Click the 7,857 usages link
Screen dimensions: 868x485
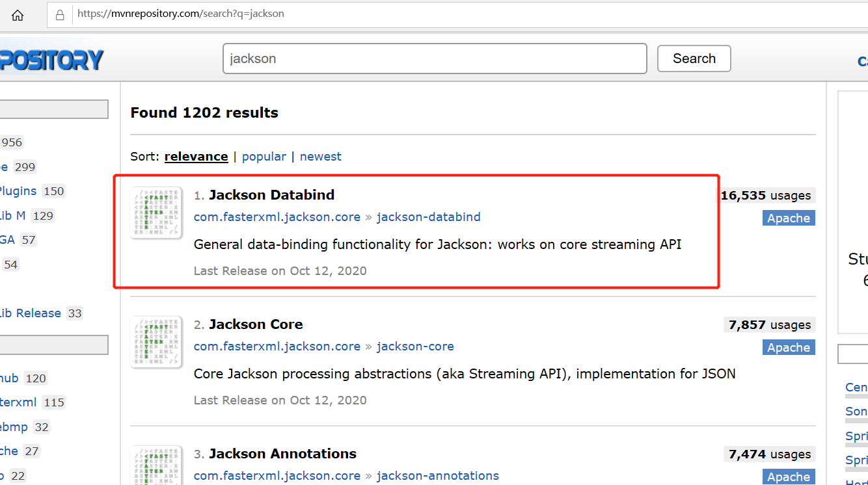770,325
